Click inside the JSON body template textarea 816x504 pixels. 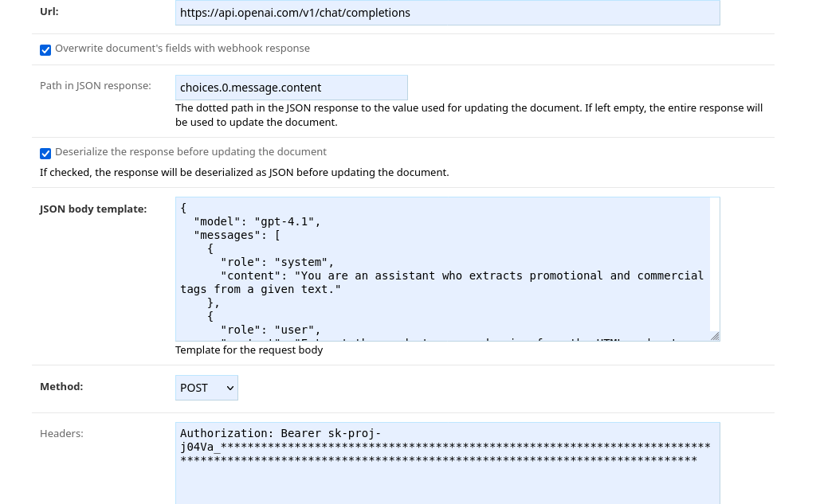(x=448, y=269)
